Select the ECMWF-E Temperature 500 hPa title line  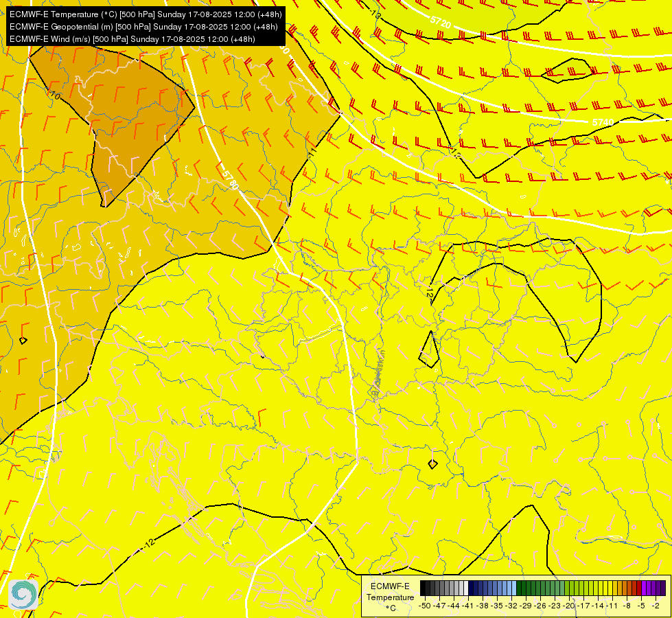(146, 14)
